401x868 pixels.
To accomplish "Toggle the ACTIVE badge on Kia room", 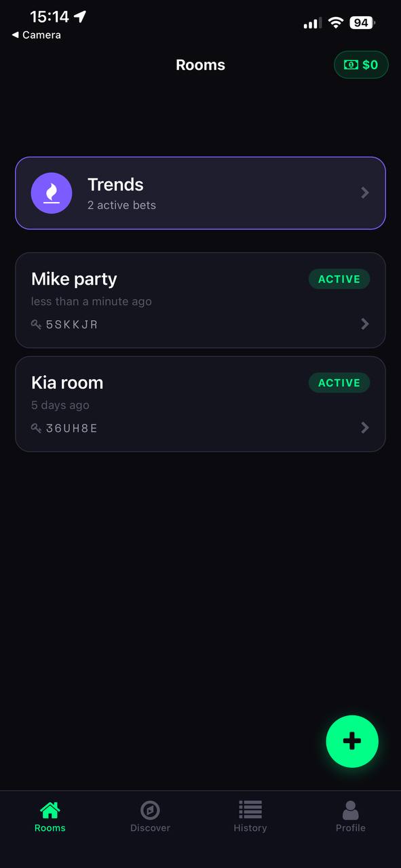I will click(x=339, y=382).
